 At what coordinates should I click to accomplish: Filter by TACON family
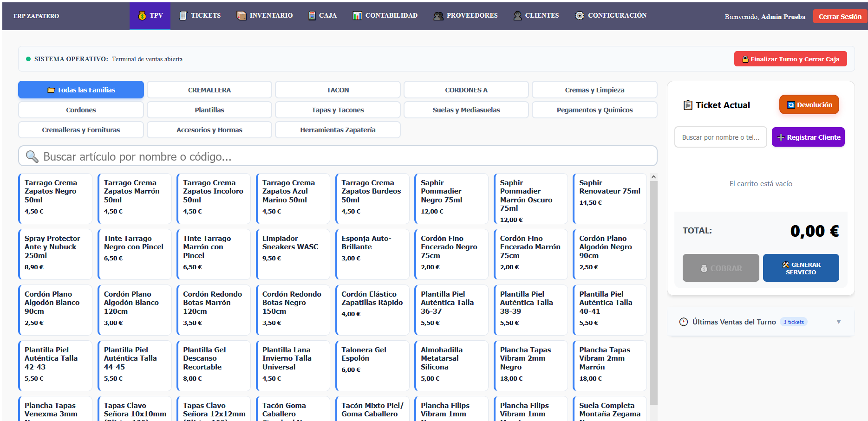[338, 90]
